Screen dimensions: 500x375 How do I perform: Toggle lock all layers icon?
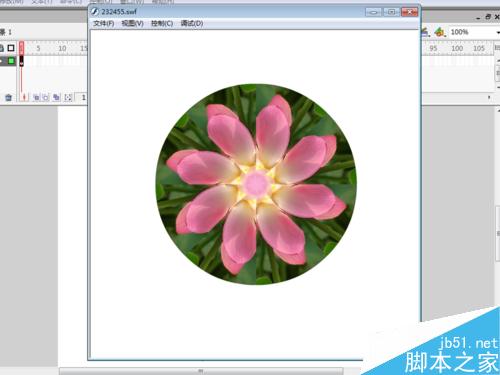click(x=1, y=48)
